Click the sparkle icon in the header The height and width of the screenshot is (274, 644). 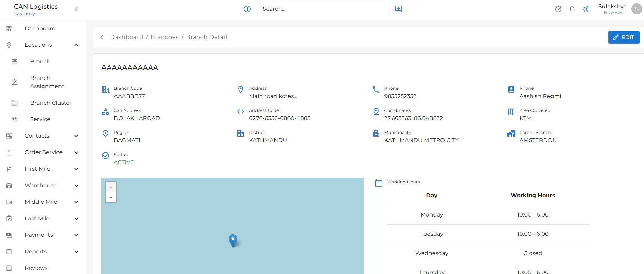click(586, 9)
